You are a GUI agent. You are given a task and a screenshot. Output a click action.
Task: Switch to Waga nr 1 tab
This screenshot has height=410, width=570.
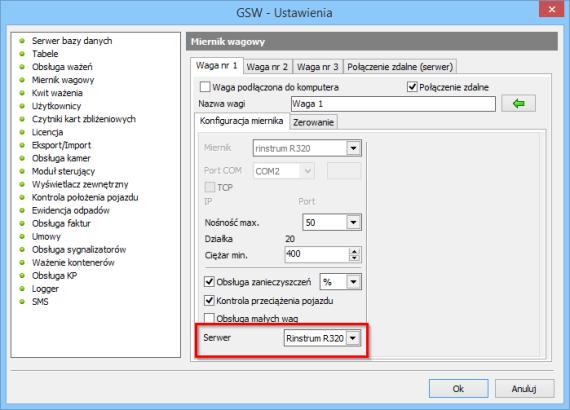click(217, 66)
